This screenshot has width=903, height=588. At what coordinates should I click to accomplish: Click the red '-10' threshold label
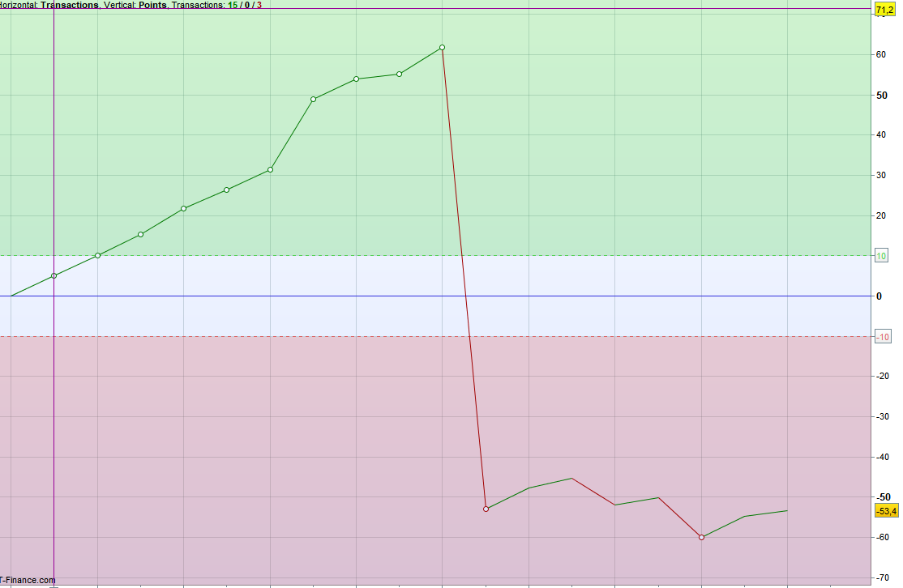[x=882, y=337]
